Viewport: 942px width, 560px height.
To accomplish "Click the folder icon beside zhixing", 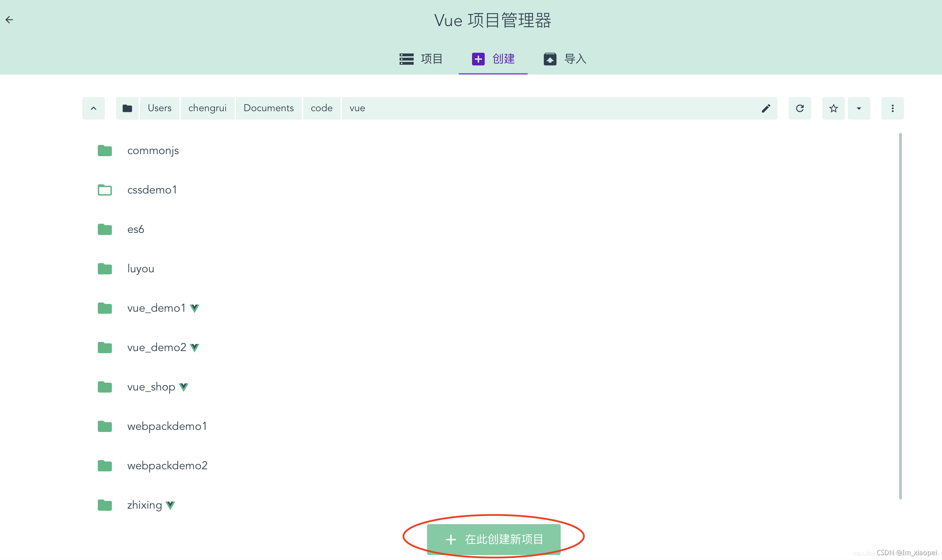I will pyautogui.click(x=104, y=505).
